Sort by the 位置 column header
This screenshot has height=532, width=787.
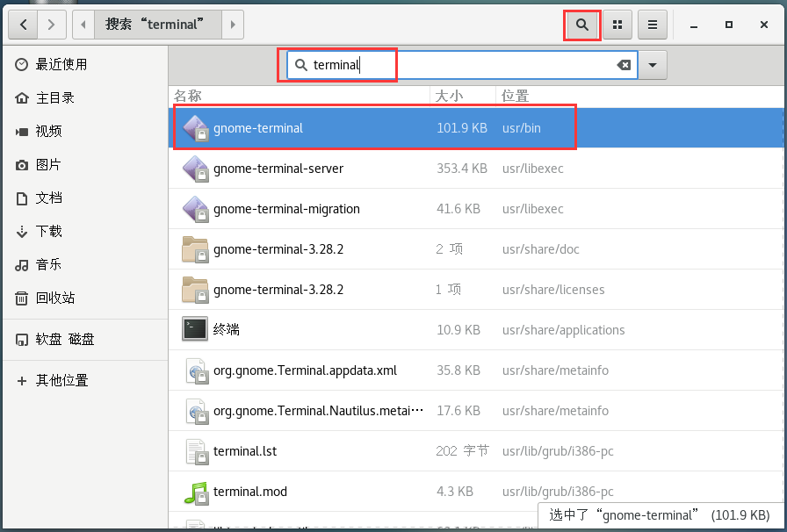(640, 96)
